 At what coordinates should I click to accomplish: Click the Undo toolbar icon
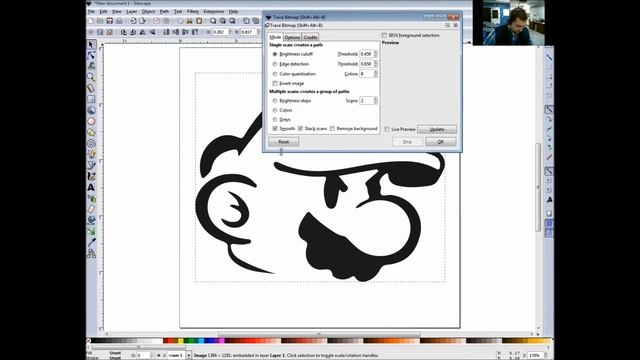click(156, 21)
